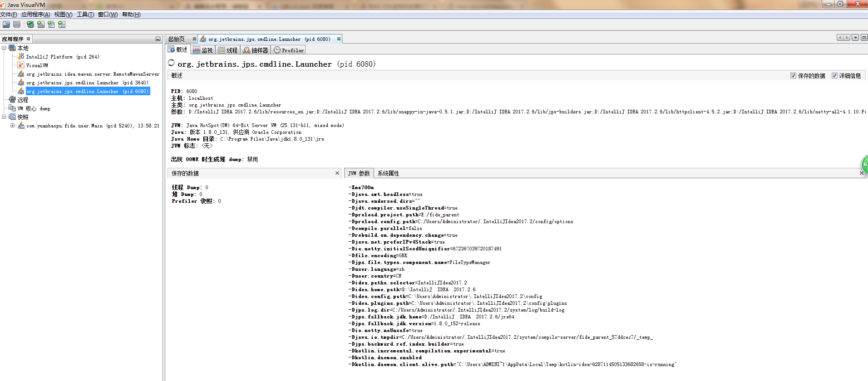Switch to the JVM 参数 tab
The width and height of the screenshot is (868, 381).
click(359, 173)
